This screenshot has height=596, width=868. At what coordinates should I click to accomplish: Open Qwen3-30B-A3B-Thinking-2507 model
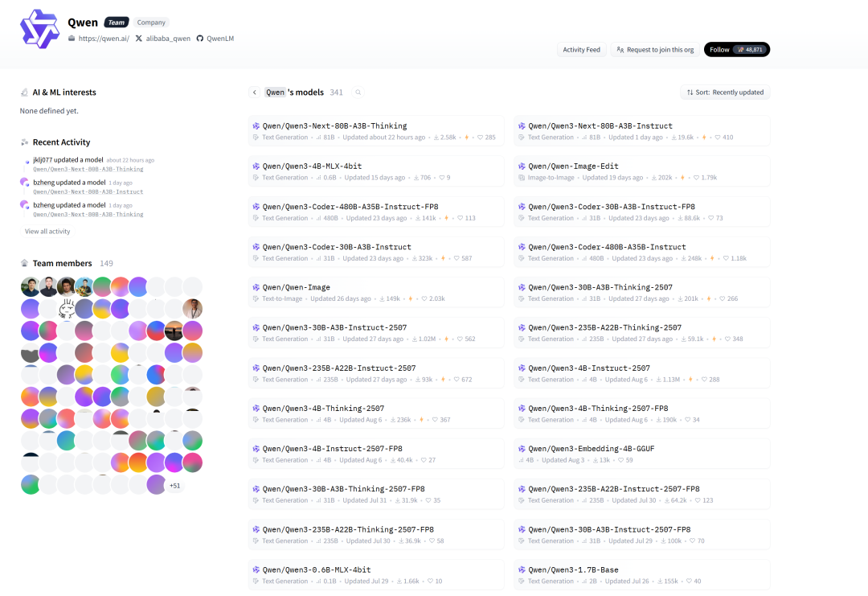click(642, 292)
